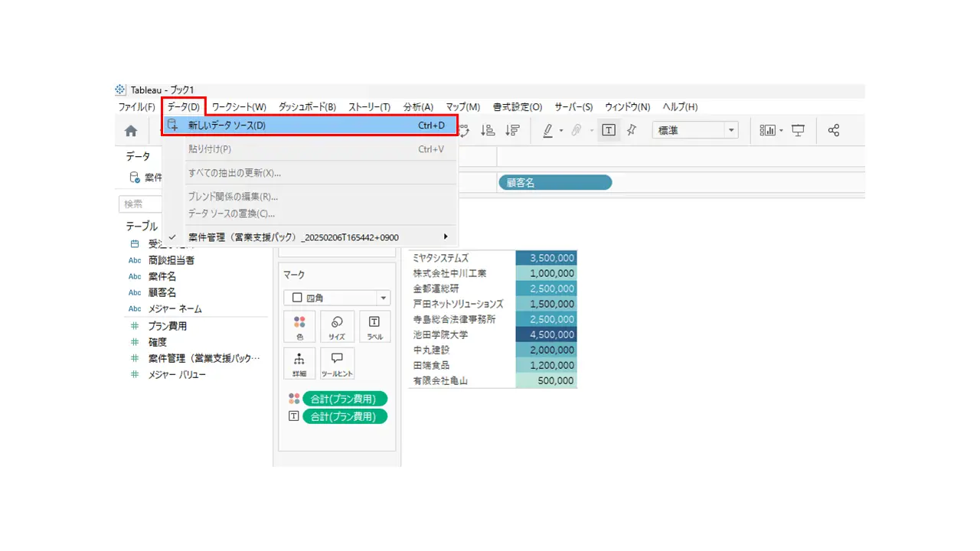Viewport: 980px width, 551px height.
Task: Open the 四角 mark type dropdown
Action: point(337,298)
